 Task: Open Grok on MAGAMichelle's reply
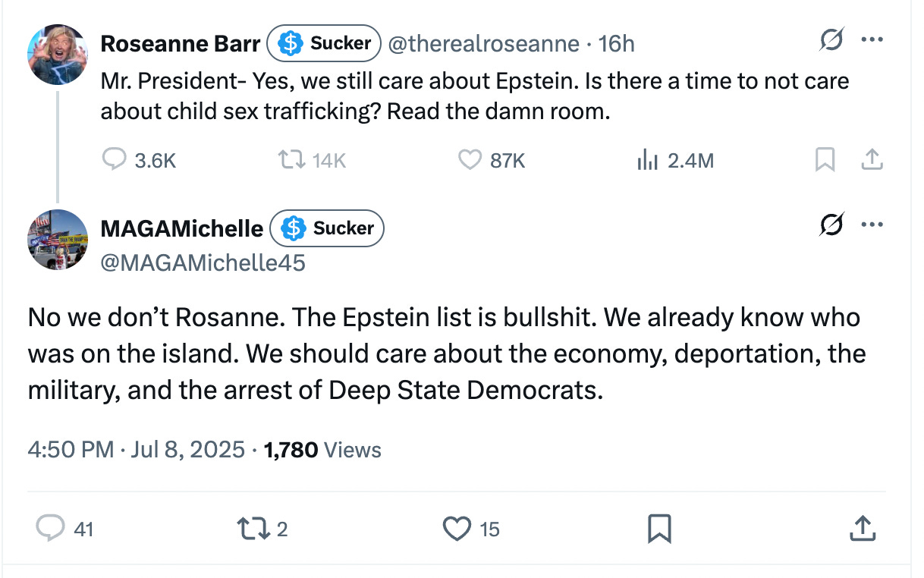(831, 225)
